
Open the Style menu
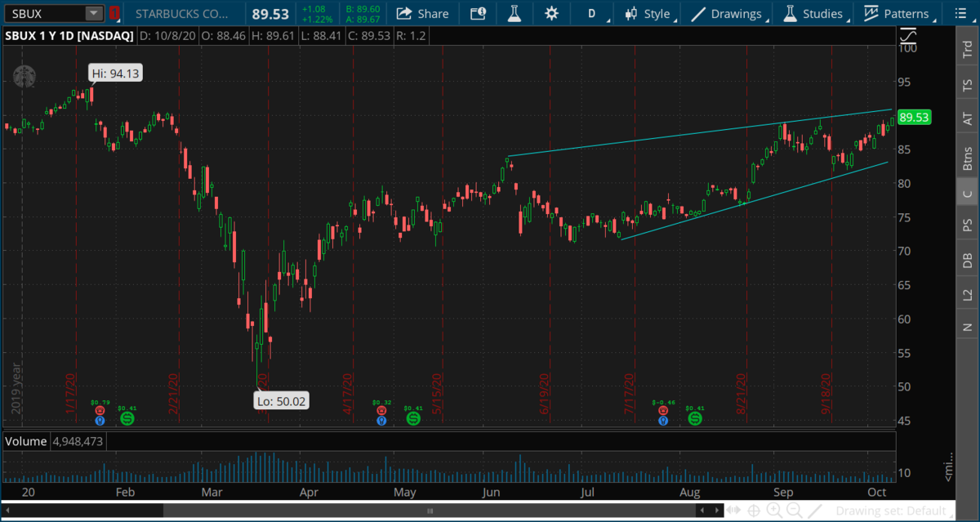click(x=648, y=13)
